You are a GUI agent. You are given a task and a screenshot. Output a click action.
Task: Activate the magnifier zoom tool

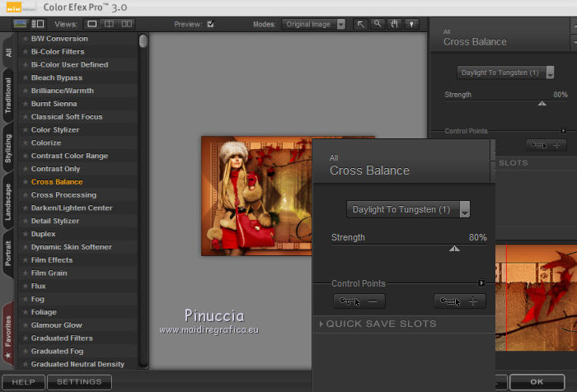point(378,24)
